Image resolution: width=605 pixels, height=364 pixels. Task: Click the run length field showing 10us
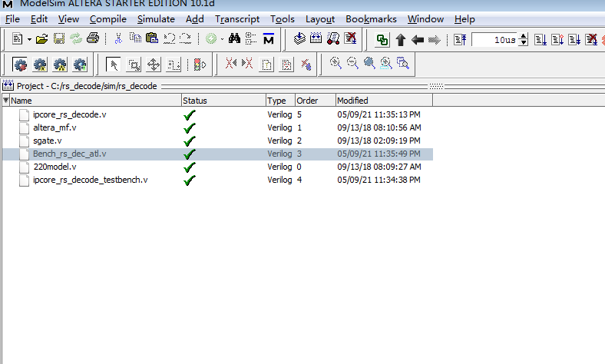[494, 40]
